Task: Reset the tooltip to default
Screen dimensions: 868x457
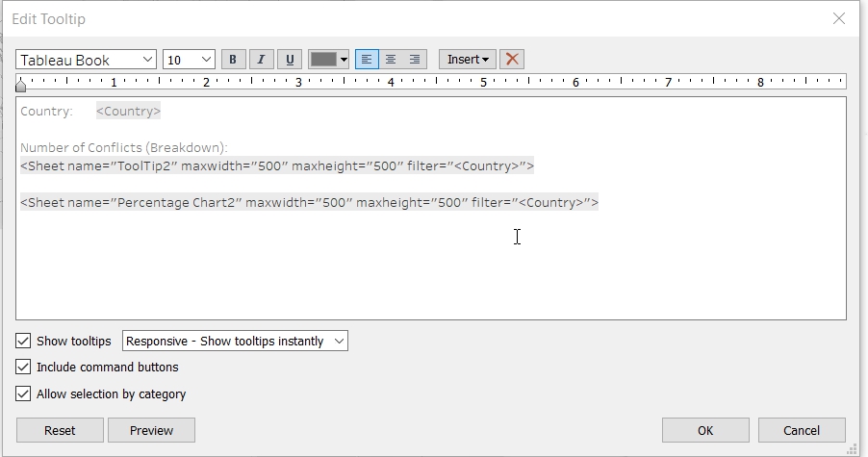Action: (60, 430)
